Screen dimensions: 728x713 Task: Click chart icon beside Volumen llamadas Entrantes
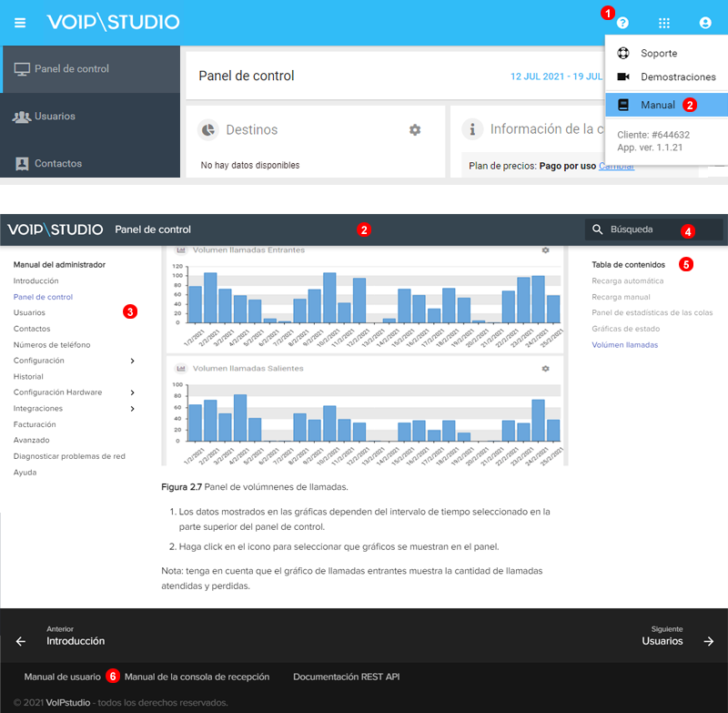(180, 250)
